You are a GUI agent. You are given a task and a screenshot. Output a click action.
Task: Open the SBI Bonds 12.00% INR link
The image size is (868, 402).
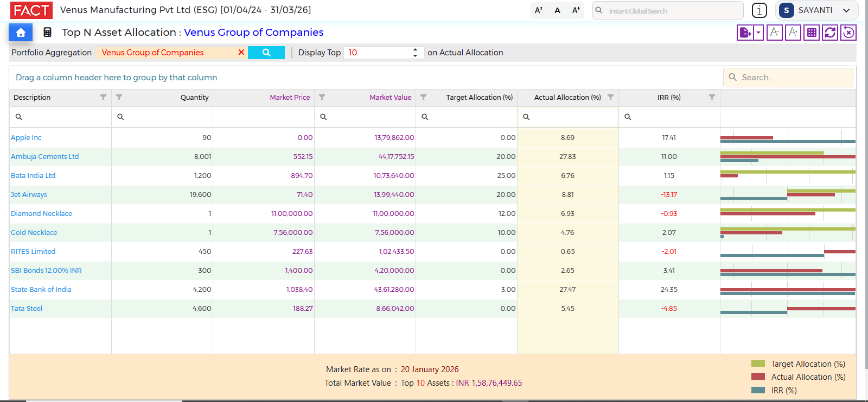click(46, 271)
